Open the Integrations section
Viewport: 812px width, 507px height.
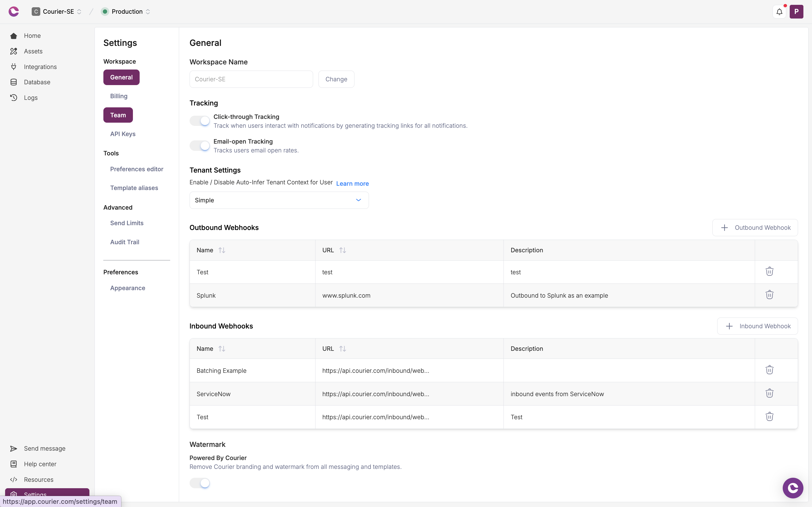40,67
